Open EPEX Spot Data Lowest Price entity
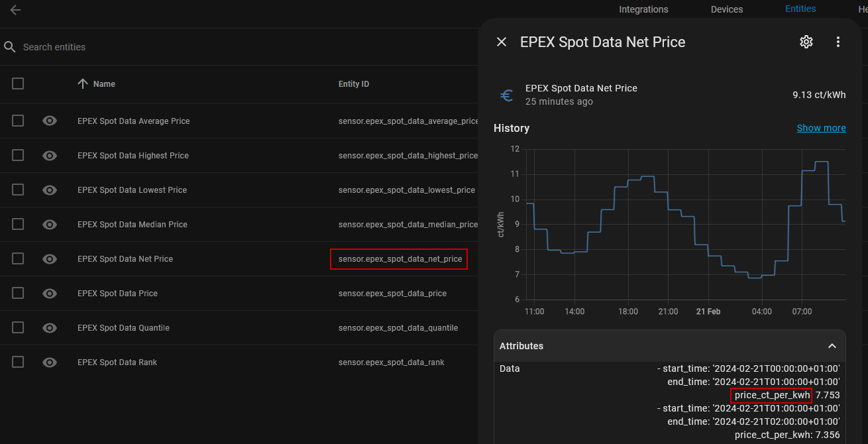 tap(132, 190)
